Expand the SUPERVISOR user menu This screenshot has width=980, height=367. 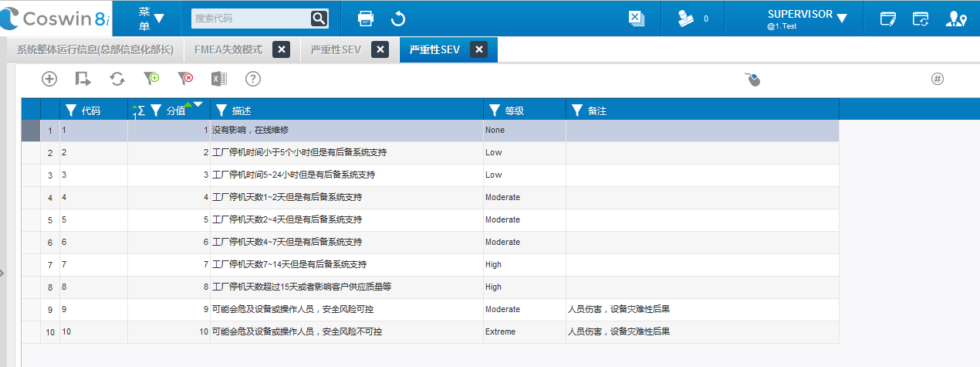click(x=807, y=18)
